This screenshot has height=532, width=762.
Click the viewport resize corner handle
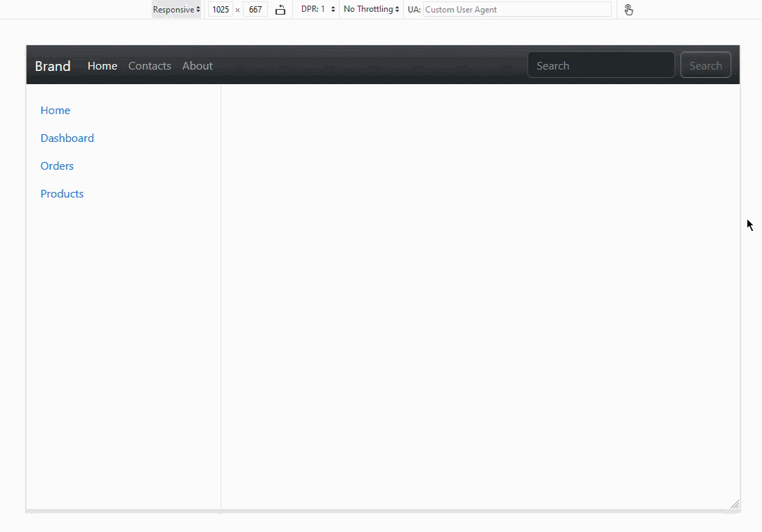pos(735,504)
